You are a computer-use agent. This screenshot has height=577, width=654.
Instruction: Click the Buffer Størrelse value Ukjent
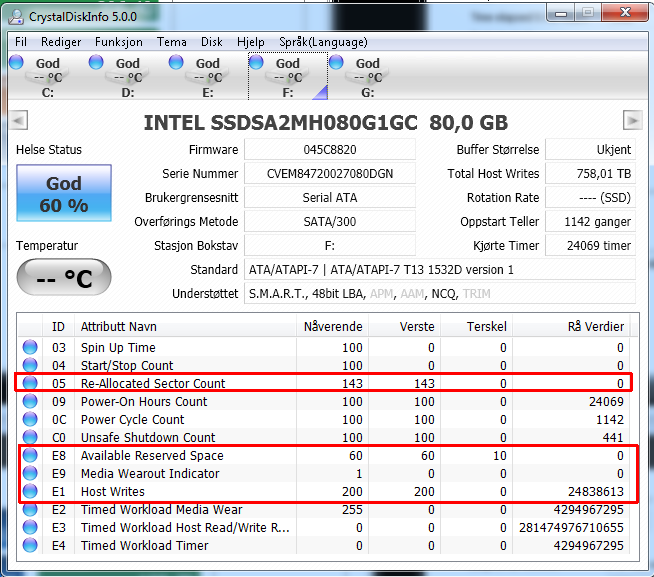[591, 149]
